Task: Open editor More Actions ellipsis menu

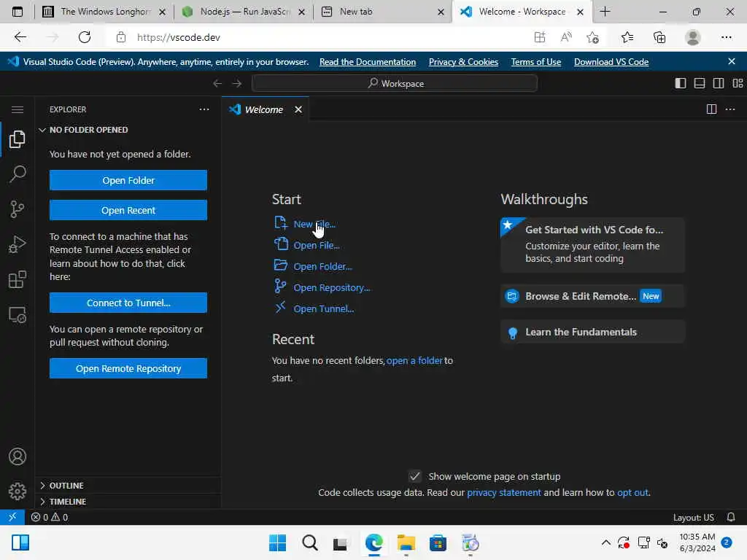Action: 729,109
